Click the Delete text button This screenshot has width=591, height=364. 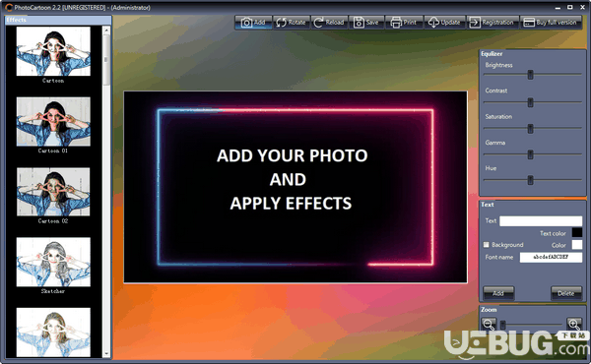pyautogui.click(x=566, y=293)
